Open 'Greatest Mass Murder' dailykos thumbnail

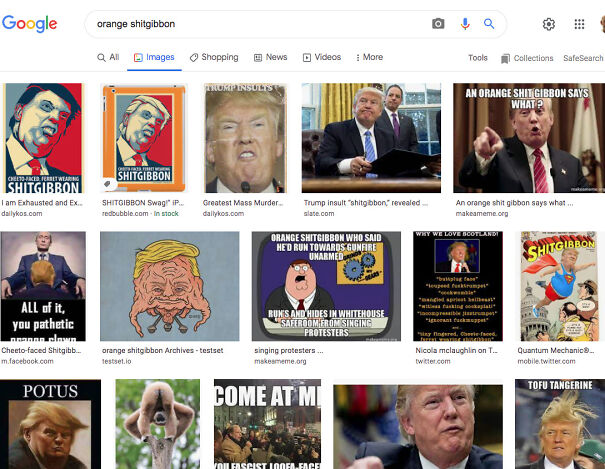pyautogui.click(x=245, y=138)
